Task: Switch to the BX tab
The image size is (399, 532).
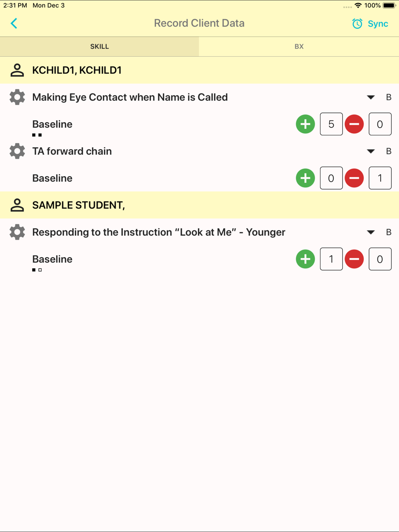Action: click(299, 47)
